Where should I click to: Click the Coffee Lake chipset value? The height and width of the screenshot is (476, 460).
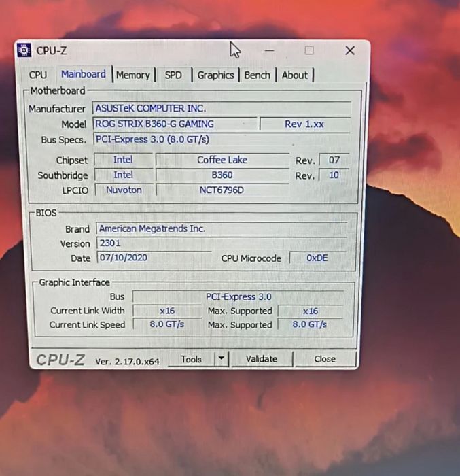[x=222, y=160]
